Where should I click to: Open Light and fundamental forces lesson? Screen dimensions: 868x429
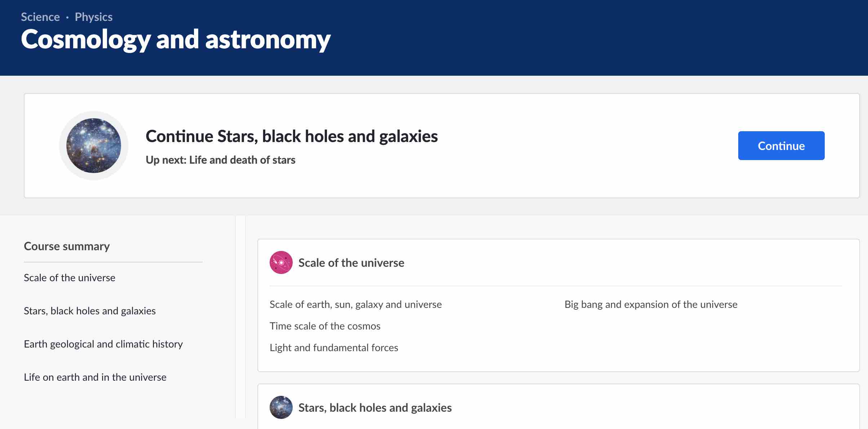point(334,348)
